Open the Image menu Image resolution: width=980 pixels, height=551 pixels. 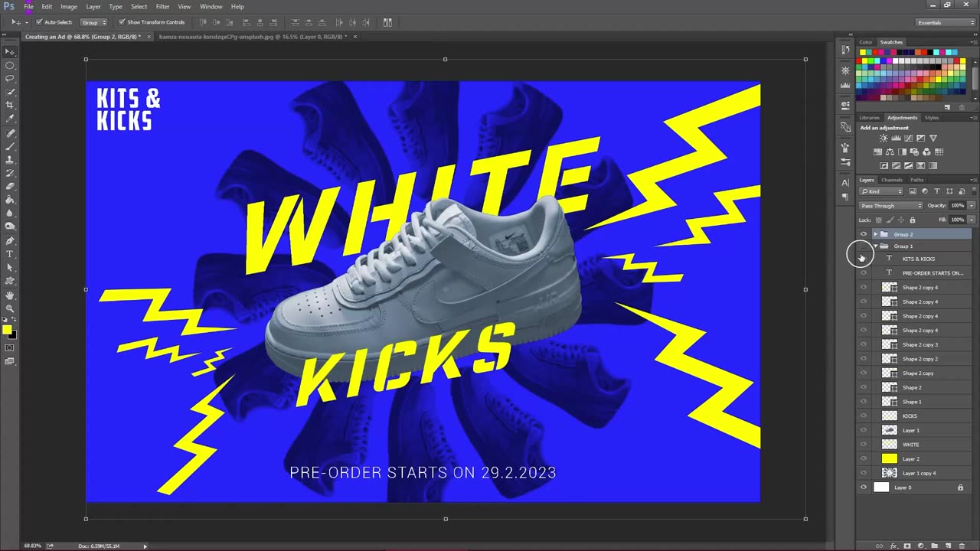pyautogui.click(x=69, y=6)
